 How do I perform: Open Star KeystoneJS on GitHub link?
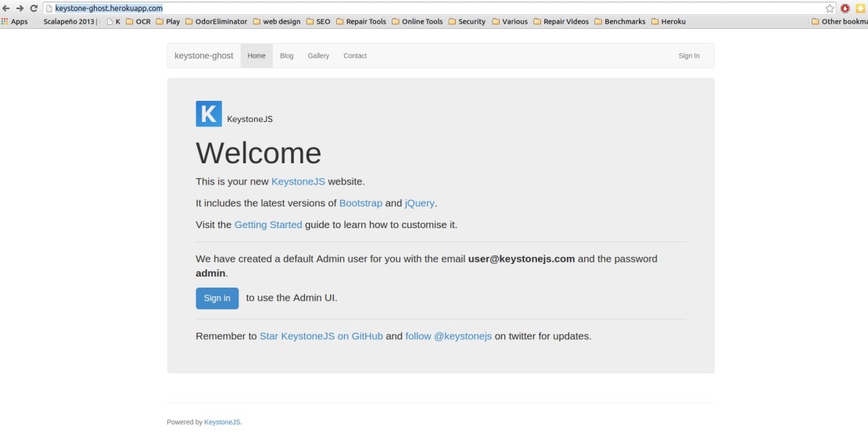pos(321,336)
